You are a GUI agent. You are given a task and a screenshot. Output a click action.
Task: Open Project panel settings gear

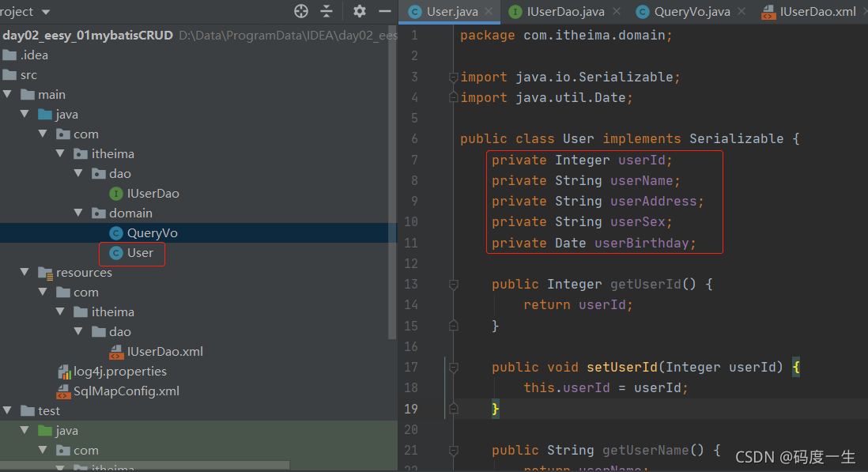click(x=360, y=11)
